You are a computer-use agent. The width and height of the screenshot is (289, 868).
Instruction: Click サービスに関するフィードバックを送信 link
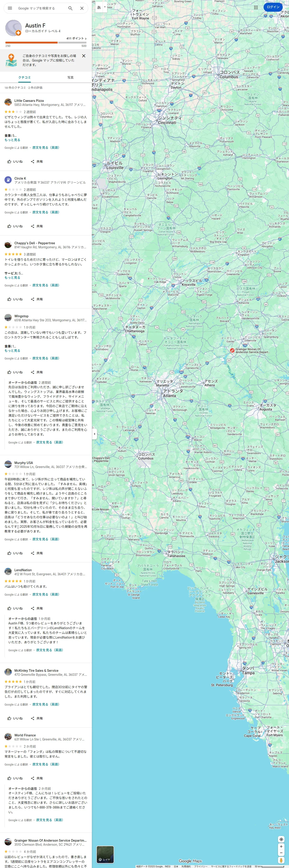pyautogui.click(x=231, y=866)
